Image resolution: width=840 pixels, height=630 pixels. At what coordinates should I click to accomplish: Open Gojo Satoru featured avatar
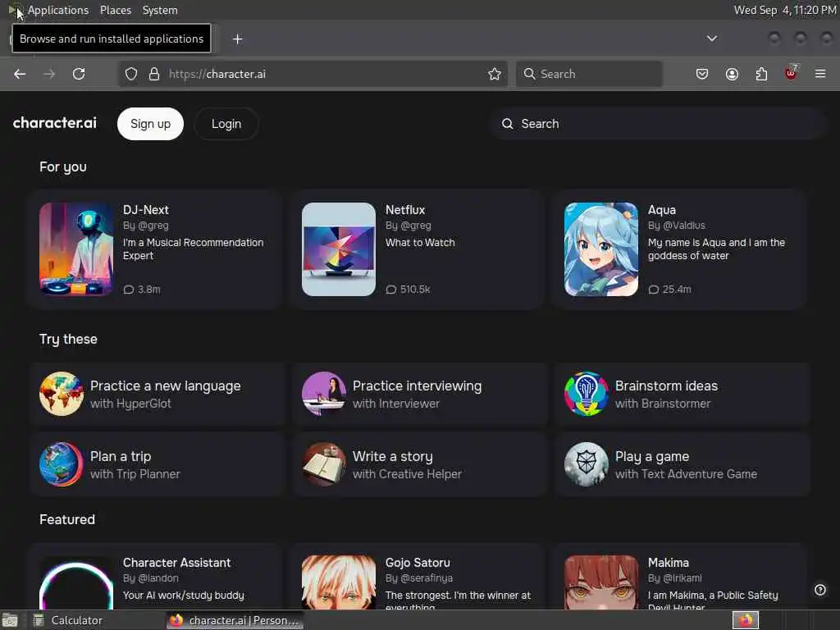click(x=339, y=582)
